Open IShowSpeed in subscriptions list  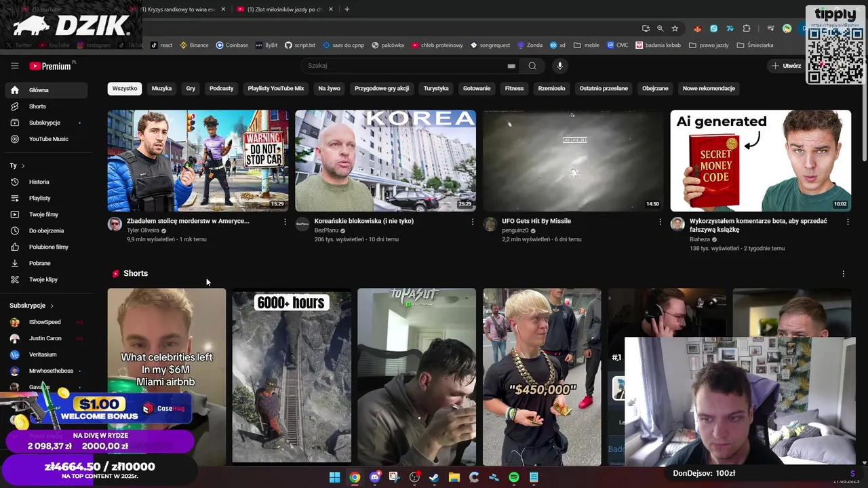(46, 322)
